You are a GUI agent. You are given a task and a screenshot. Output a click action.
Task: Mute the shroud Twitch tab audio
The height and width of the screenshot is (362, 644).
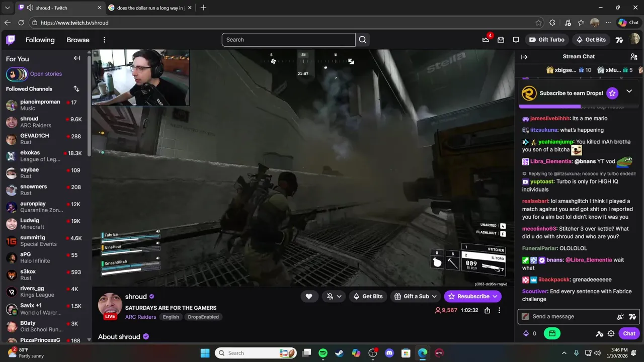coord(30,8)
